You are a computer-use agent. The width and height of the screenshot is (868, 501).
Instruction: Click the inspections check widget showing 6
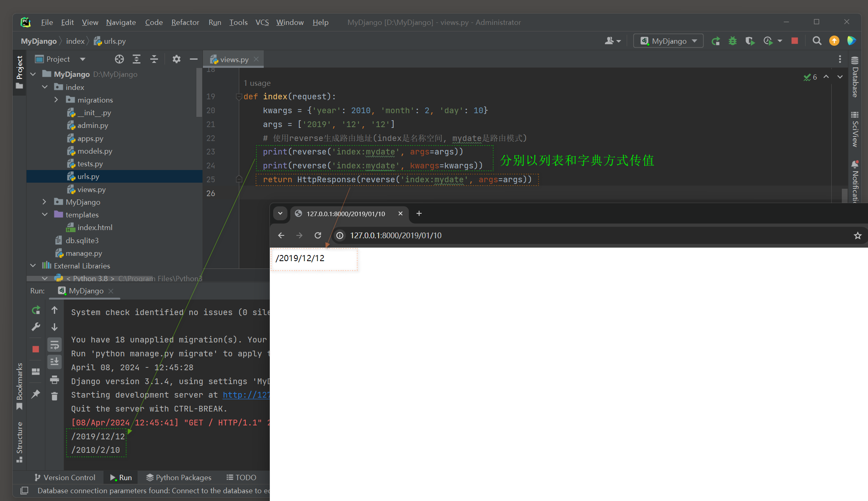tap(810, 77)
